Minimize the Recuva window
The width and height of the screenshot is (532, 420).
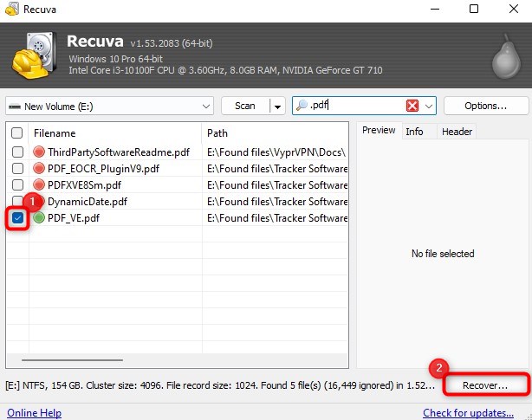pyautogui.click(x=435, y=9)
